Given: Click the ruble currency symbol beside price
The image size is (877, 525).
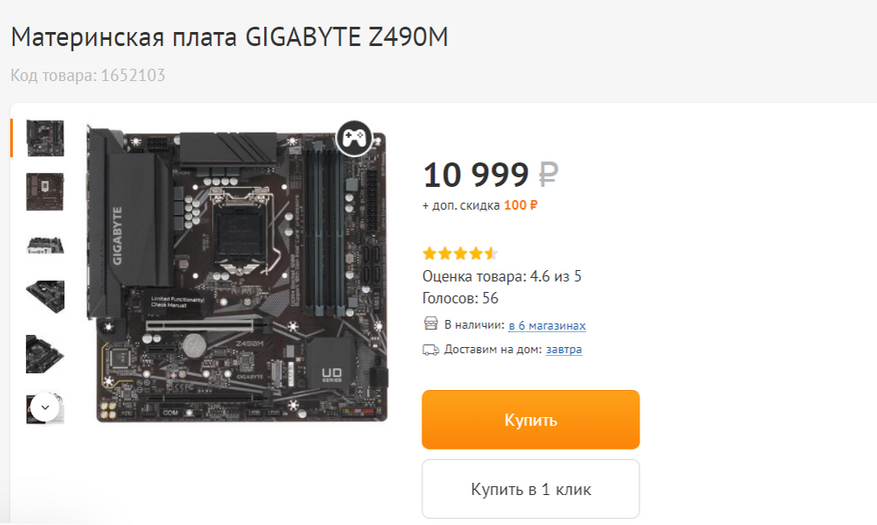Looking at the screenshot, I should click(548, 174).
